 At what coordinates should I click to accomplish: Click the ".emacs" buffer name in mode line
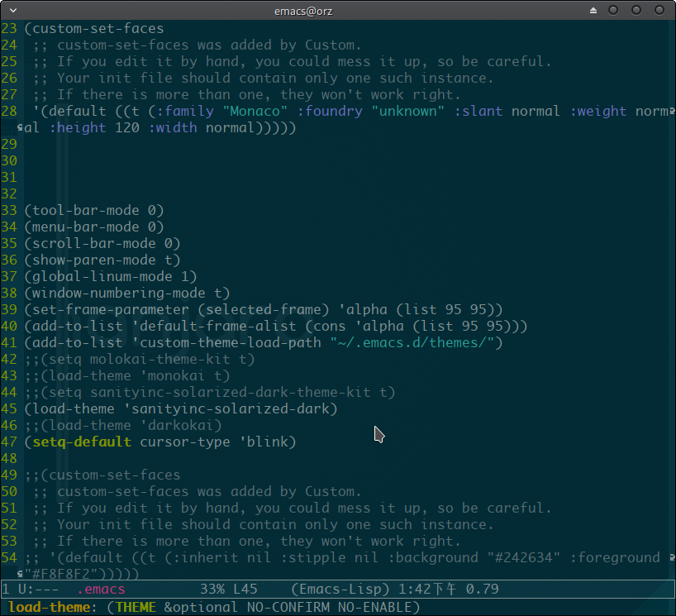point(102,590)
